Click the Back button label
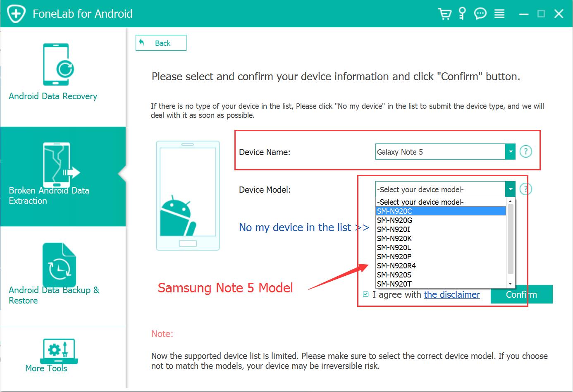573x392 pixels. click(x=162, y=43)
